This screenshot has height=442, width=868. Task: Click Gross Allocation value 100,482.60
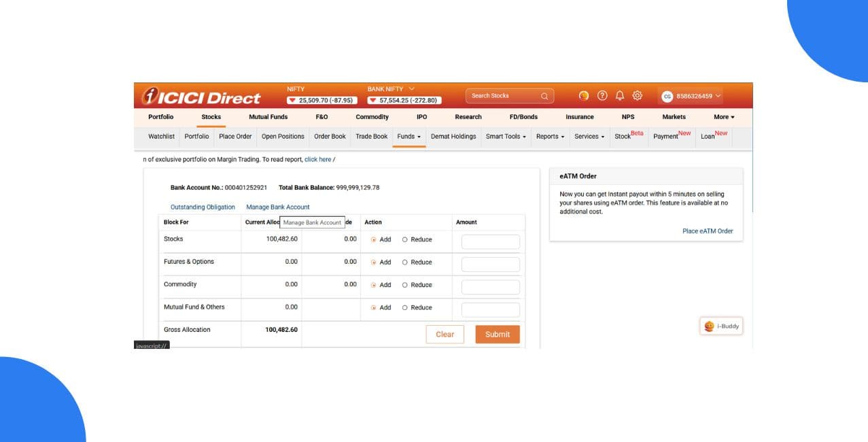point(281,330)
